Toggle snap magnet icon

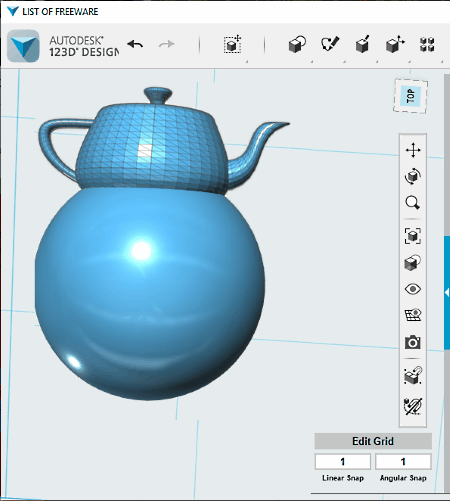click(413, 375)
